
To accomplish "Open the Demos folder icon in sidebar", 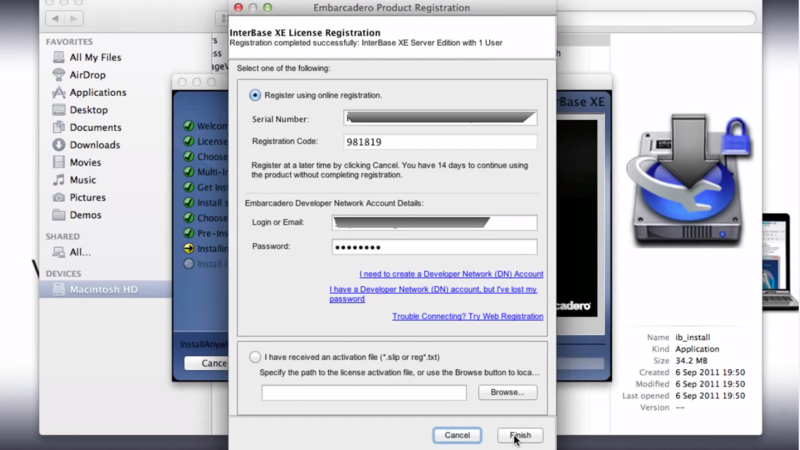I will 59,215.
